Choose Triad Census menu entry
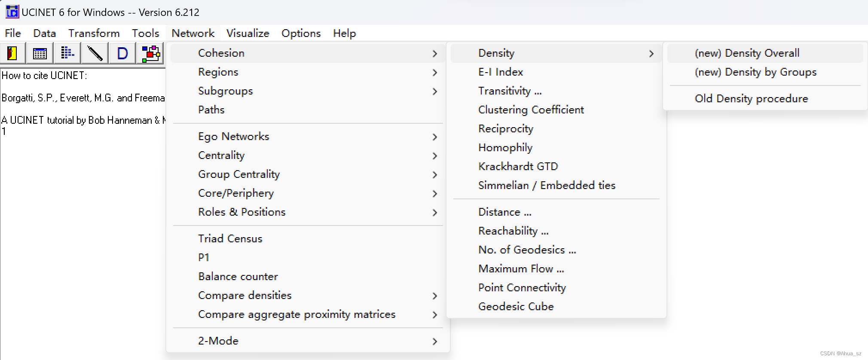This screenshot has width=868, height=360. click(230, 239)
